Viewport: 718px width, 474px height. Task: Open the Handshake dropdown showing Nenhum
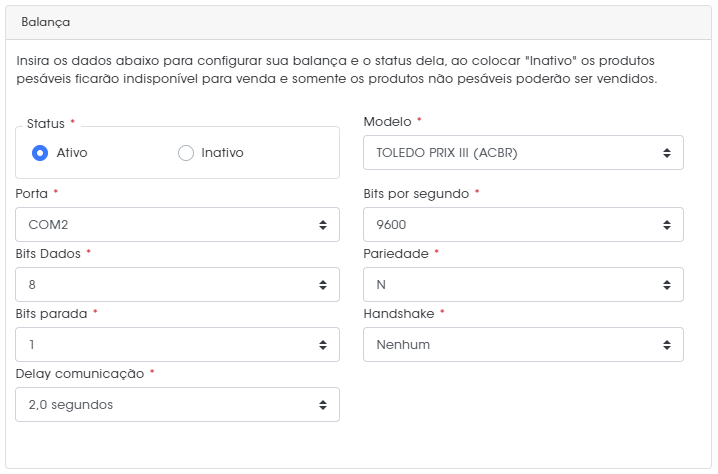(x=523, y=344)
